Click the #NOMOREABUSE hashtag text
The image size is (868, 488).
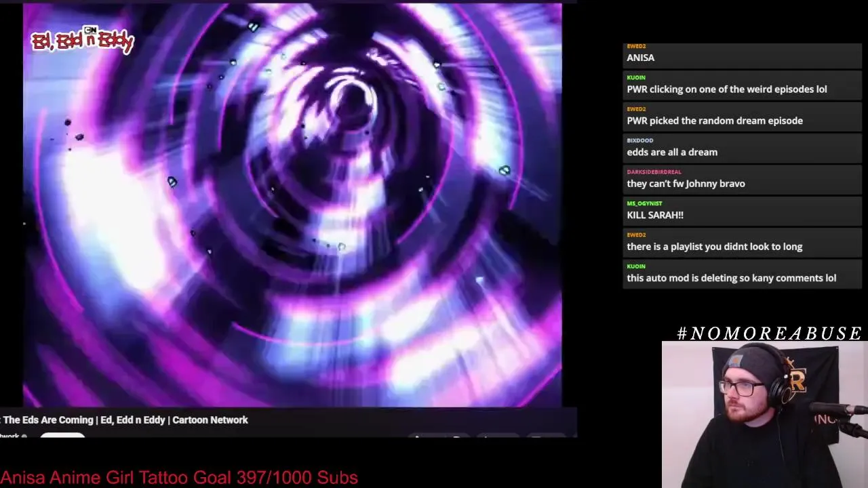770,333
